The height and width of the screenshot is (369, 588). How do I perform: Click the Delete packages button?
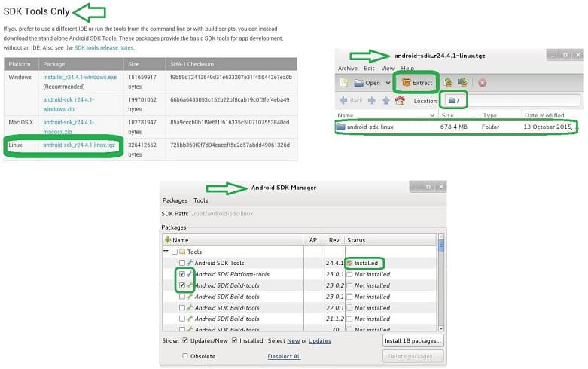point(413,356)
